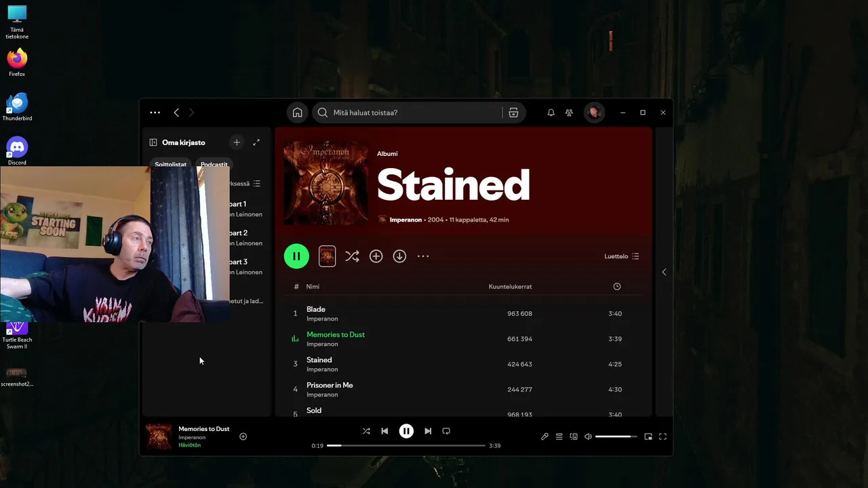Open the mini player
The width and height of the screenshot is (868, 488).
648,436
